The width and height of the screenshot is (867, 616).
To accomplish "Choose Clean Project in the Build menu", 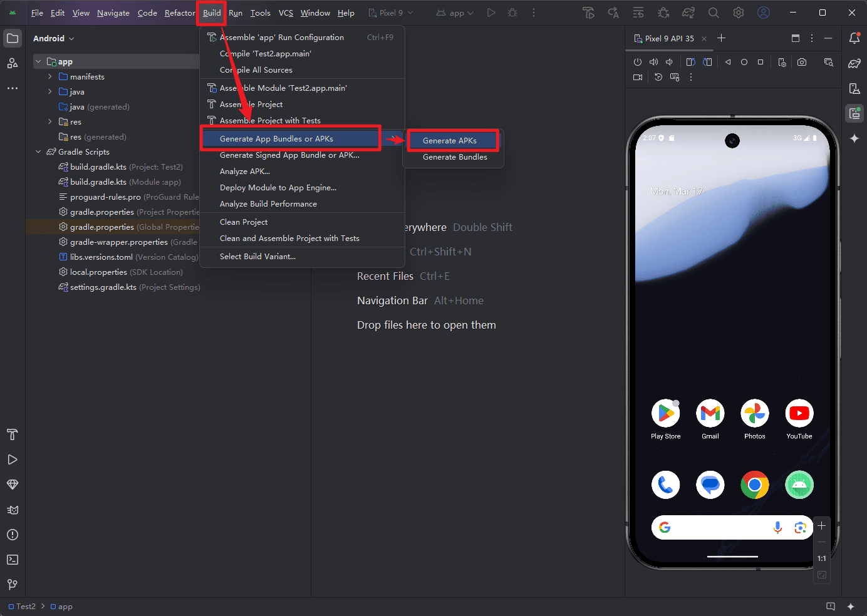I will (x=244, y=222).
